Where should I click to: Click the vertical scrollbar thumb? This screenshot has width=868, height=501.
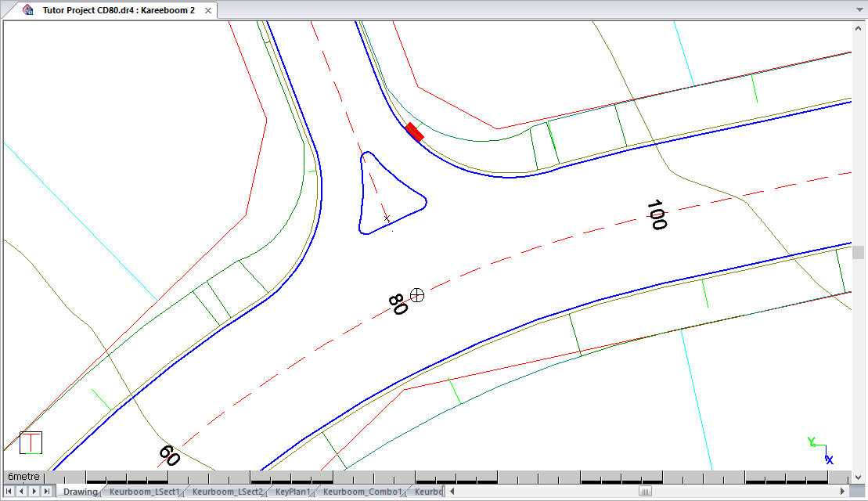pos(859,252)
